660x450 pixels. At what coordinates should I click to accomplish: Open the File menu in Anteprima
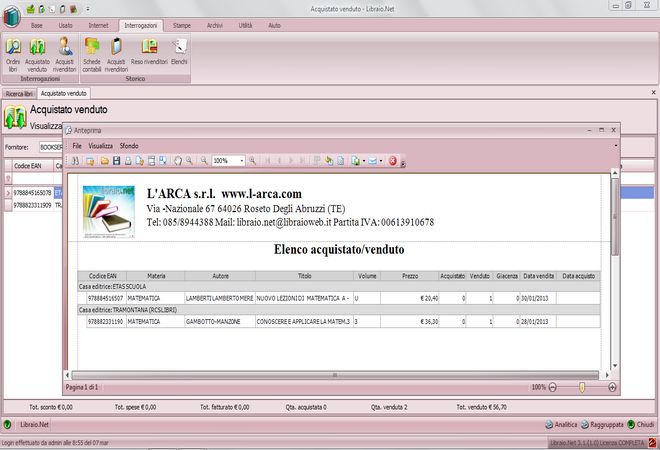(77, 146)
